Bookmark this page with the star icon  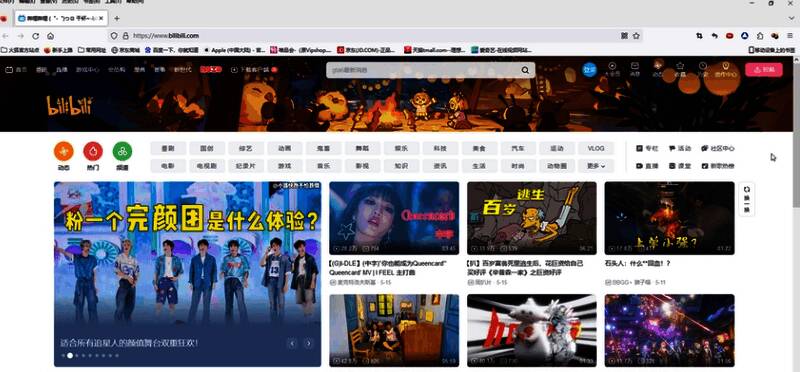pyautogui.click(x=636, y=36)
